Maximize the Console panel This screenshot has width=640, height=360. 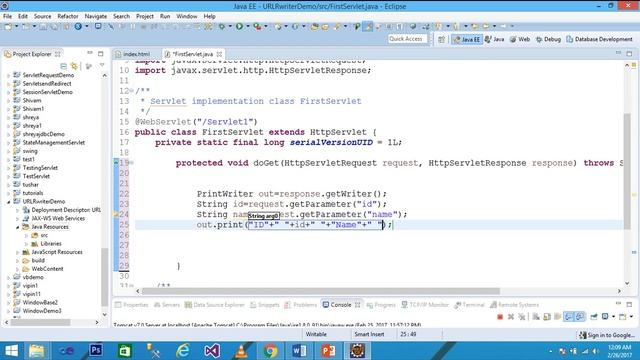629,304
